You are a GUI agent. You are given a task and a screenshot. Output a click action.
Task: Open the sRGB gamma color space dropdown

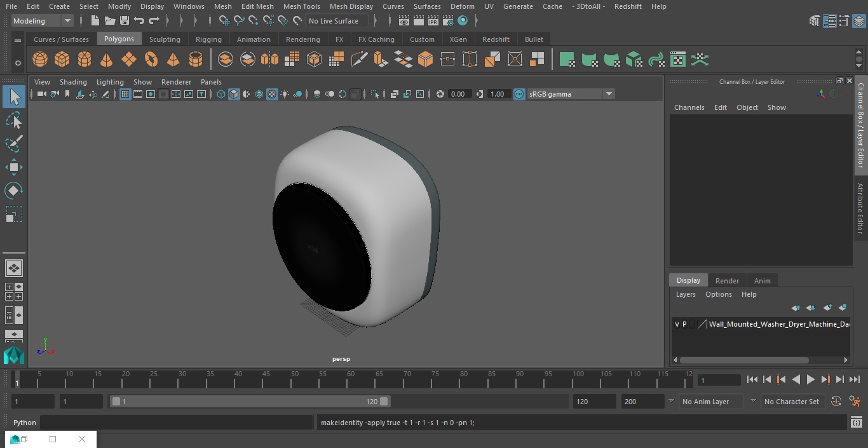pos(571,94)
